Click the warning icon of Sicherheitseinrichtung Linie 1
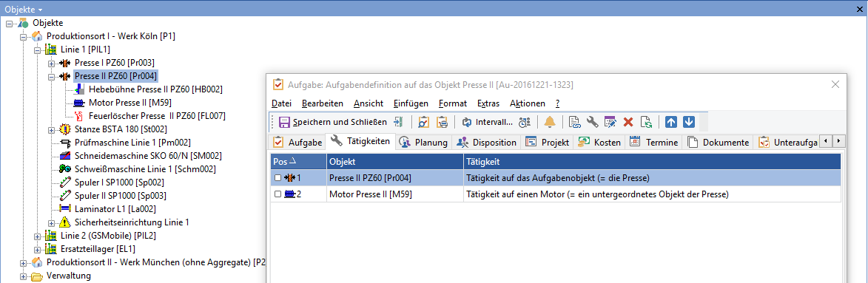This screenshot has height=283, width=868. (65, 222)
